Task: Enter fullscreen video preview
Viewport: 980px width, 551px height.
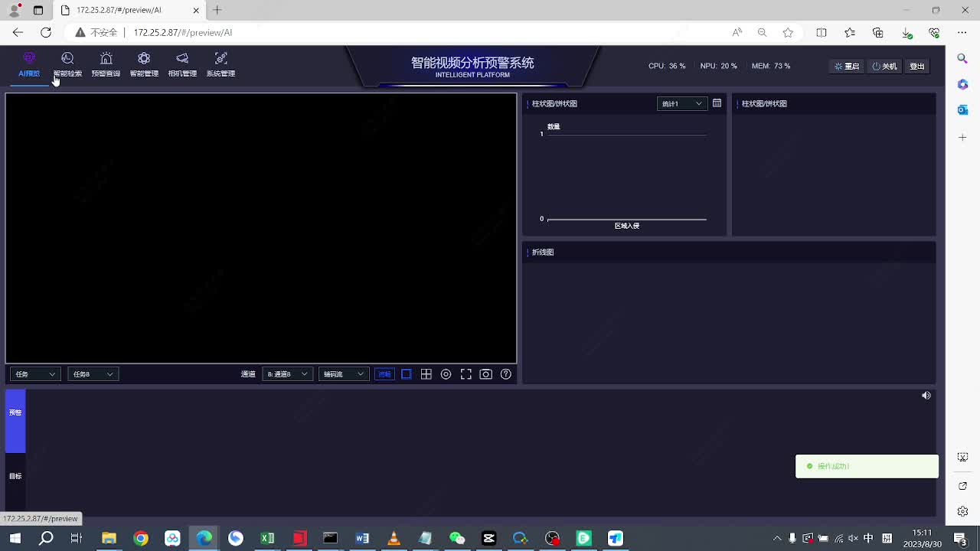Action: [466, 374]
